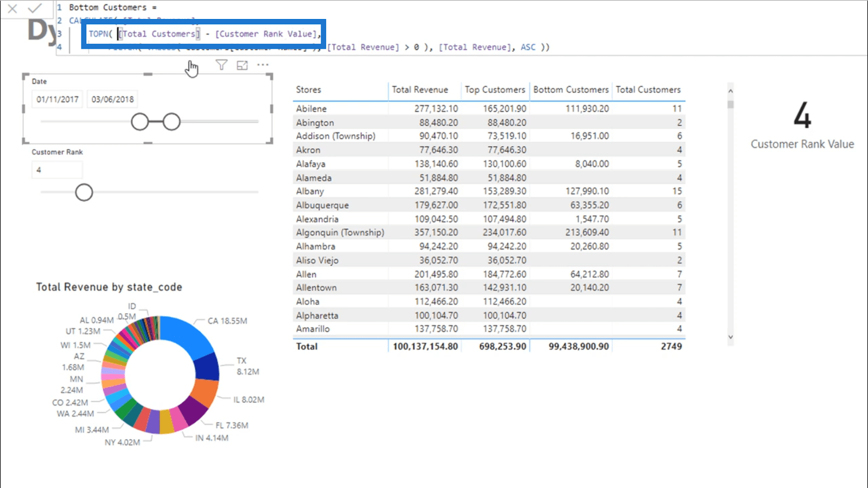Click the Top Customers column header
868x488 pixels.
(x=495, y=90)
